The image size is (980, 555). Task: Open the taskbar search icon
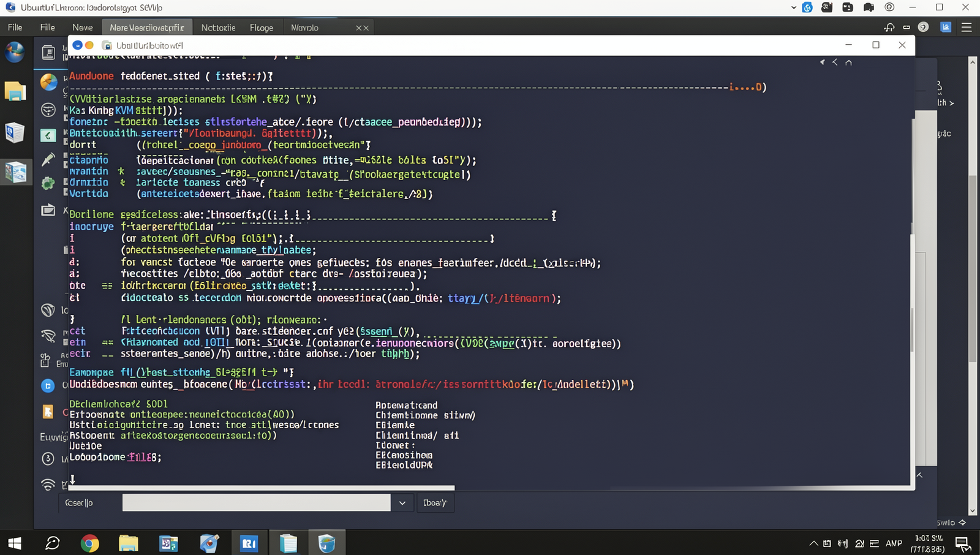coord(53,543)
